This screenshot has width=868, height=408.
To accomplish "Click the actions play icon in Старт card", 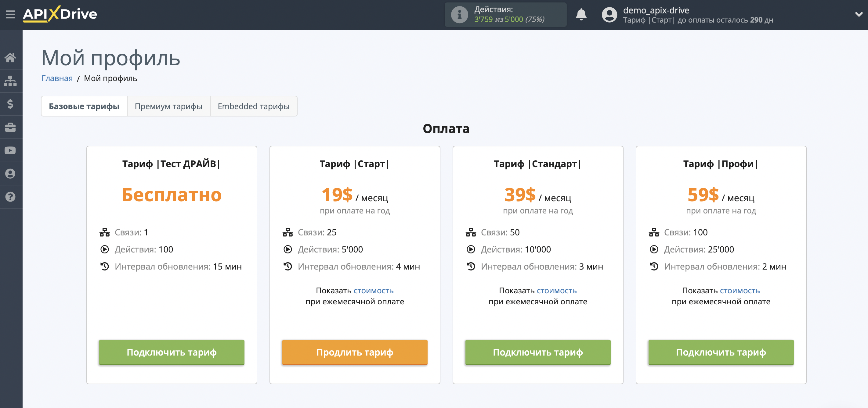I will tap(288, 249).
